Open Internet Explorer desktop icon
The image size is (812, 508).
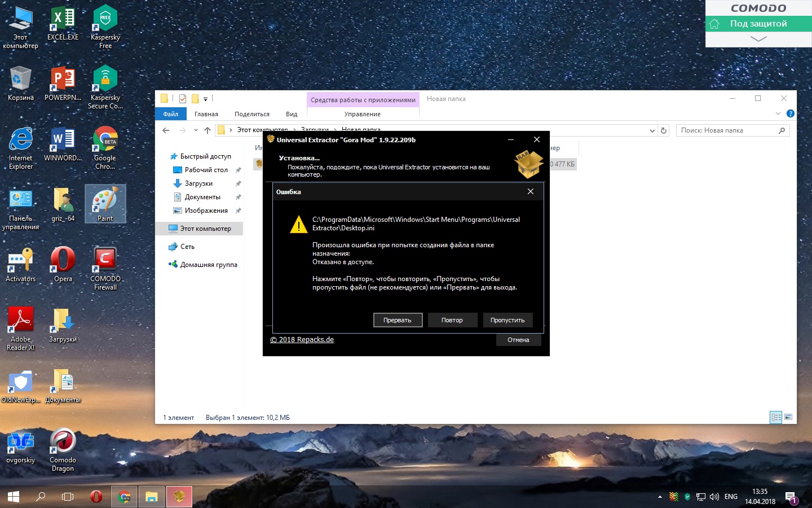[x=21, y=147]
